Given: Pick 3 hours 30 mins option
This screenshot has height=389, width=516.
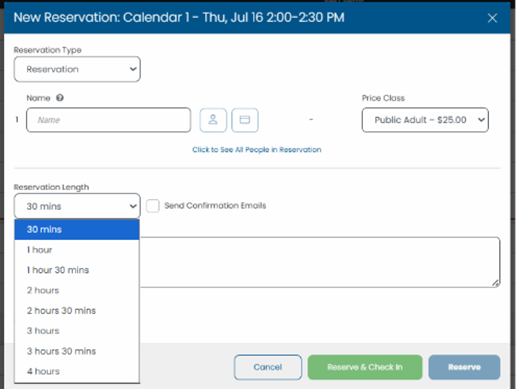Looking at the screenshot, I should pos(77,351).
